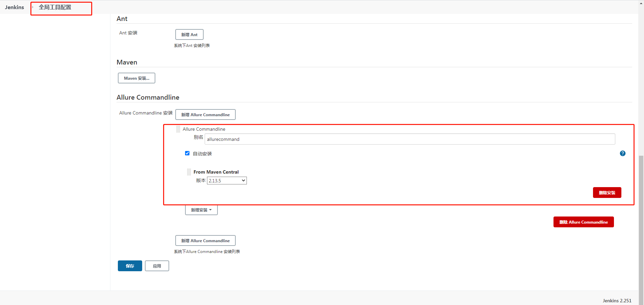Click the Allure Commandline drag handle
The image size is (644, 305).
tap(178, 129)
